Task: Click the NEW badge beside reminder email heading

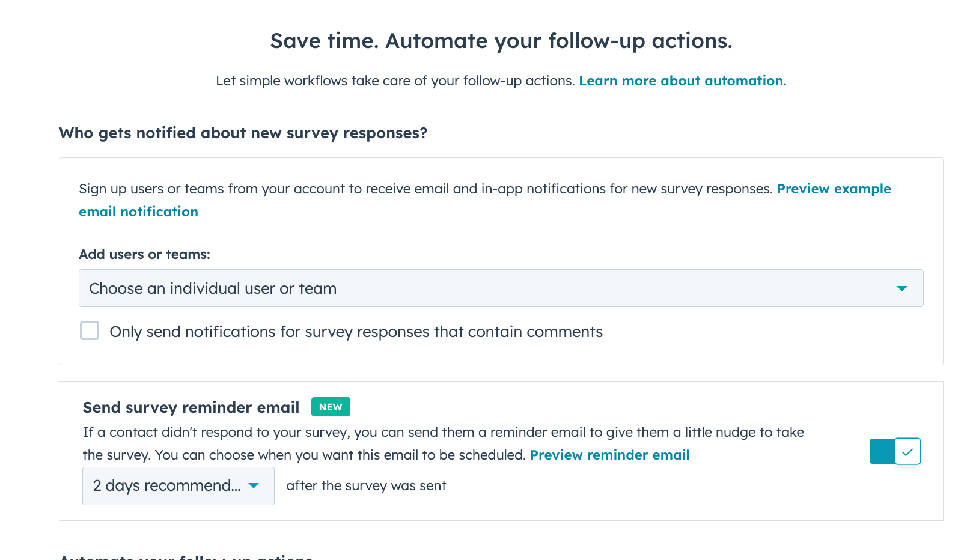Action: 331,407
